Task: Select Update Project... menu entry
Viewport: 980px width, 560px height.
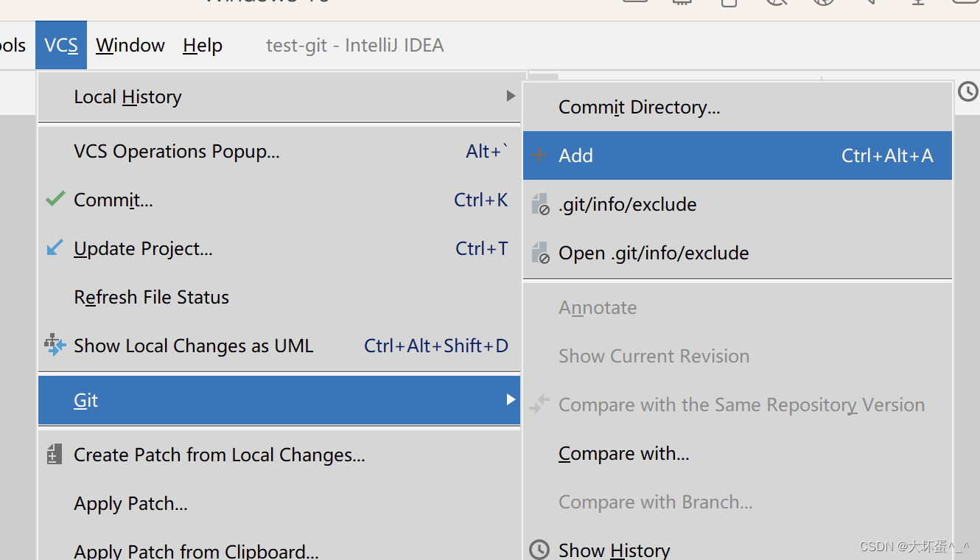Action: pos(279,249)
